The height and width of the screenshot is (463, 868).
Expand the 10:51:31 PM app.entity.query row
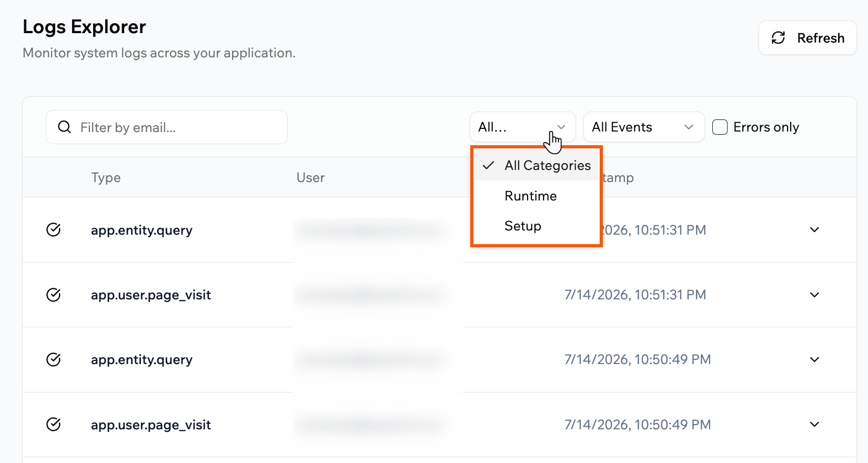click(x=814, y=230)
